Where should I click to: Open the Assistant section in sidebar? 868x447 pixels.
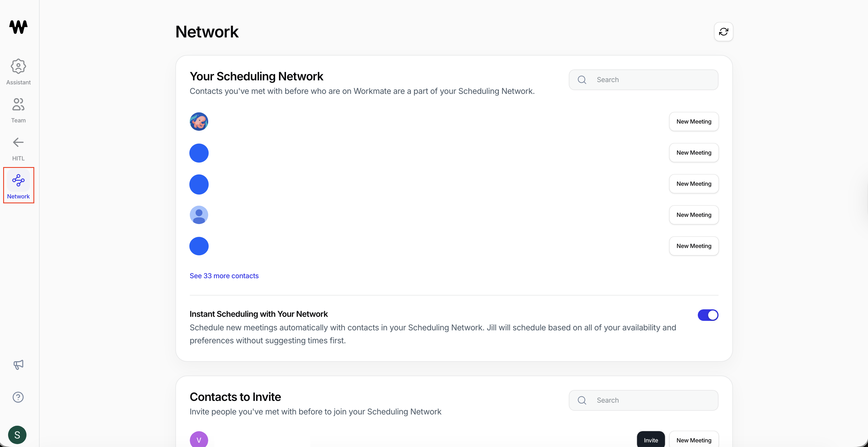18,72
